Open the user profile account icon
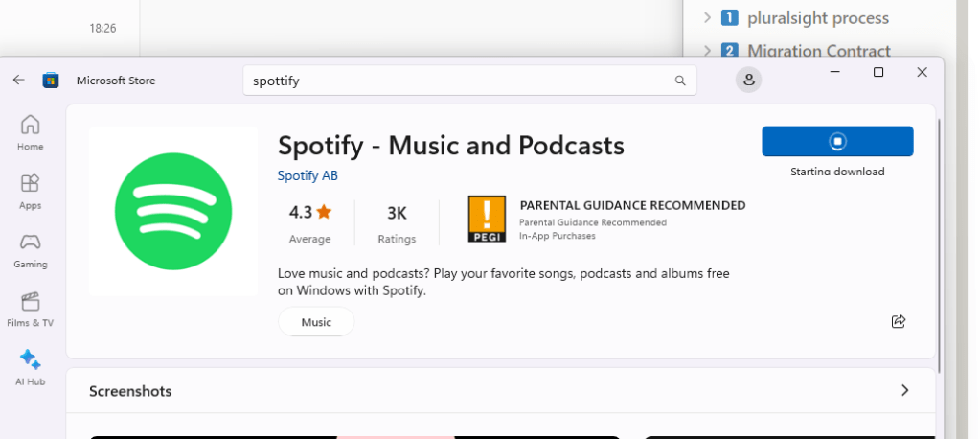 (x=748, y=81)
